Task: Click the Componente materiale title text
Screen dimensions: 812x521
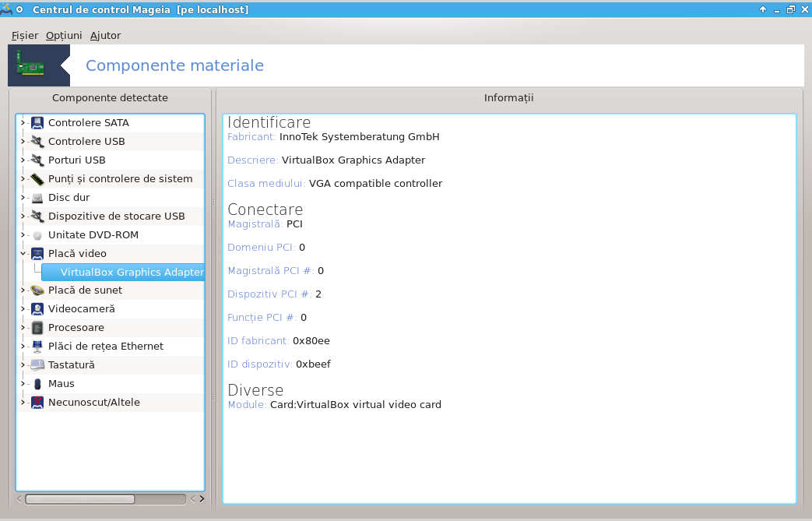Action: click(x=174, y=65)
